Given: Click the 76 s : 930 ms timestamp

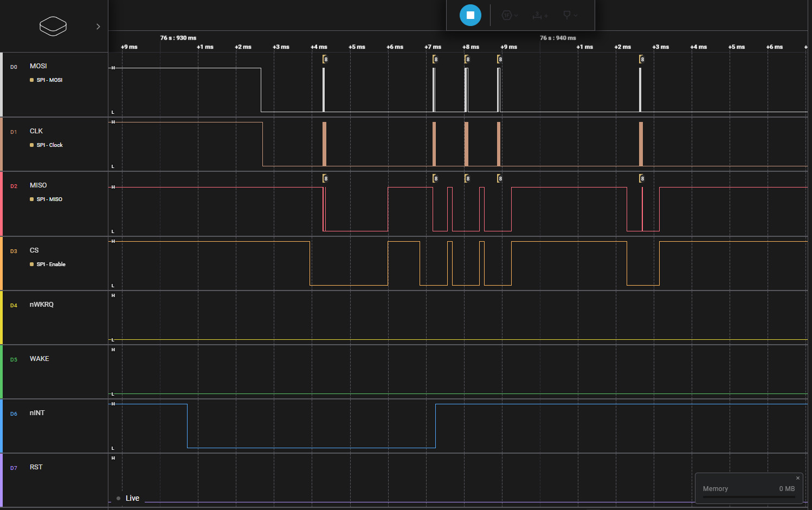Looking at the screenshot, I should pos(178,38).
